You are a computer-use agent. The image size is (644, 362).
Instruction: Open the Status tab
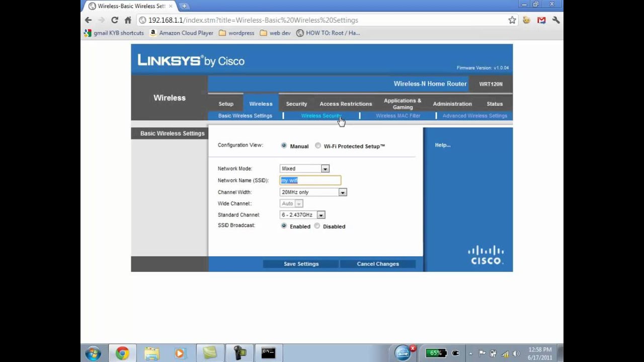[x=495, y=104]
